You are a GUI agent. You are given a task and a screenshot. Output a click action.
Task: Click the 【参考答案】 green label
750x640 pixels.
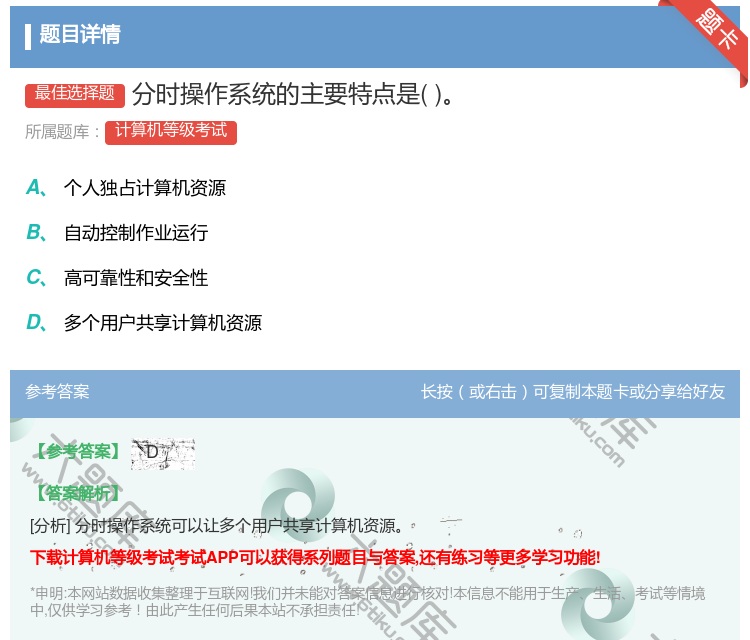point(78,451)
